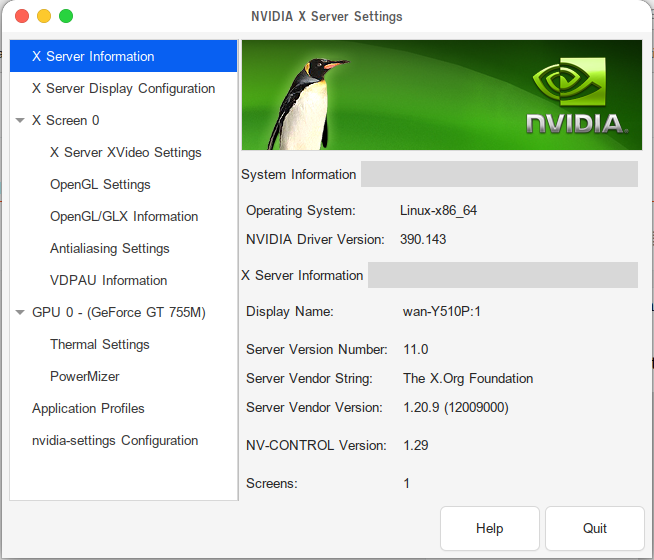Click server version number 11.0

(x=416, y=349)
